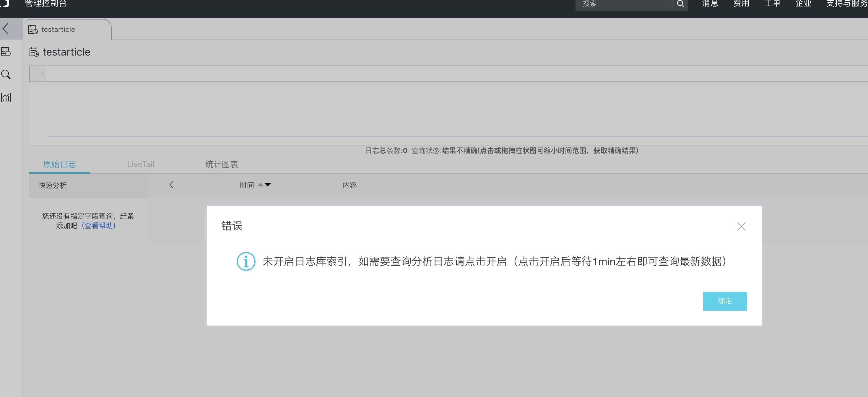868x397 pixels.
Task: Click the logstore icon beside the testarticle heading
Action: [34, 52]
